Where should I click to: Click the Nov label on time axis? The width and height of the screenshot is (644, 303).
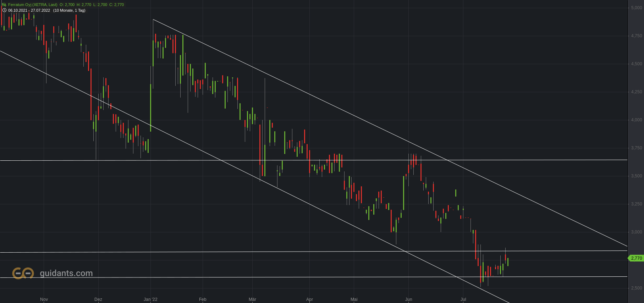44,299
